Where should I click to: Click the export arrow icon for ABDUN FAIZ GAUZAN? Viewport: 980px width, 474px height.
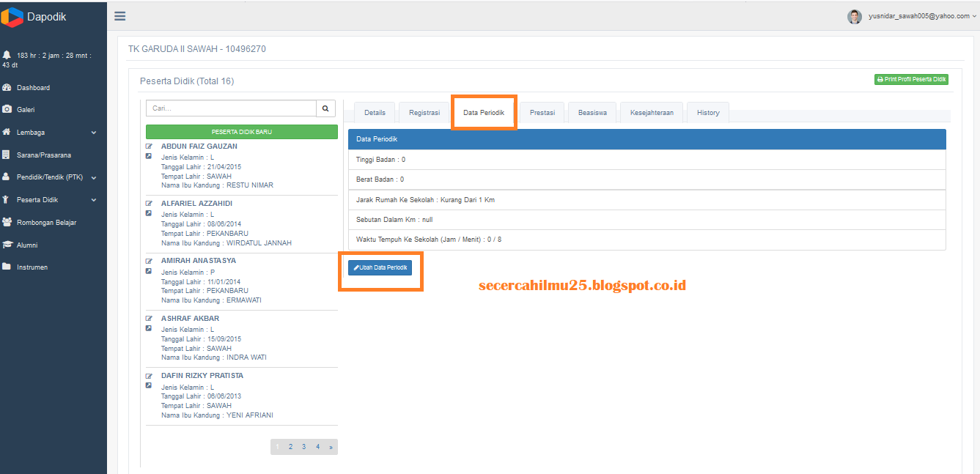(149, 156)
